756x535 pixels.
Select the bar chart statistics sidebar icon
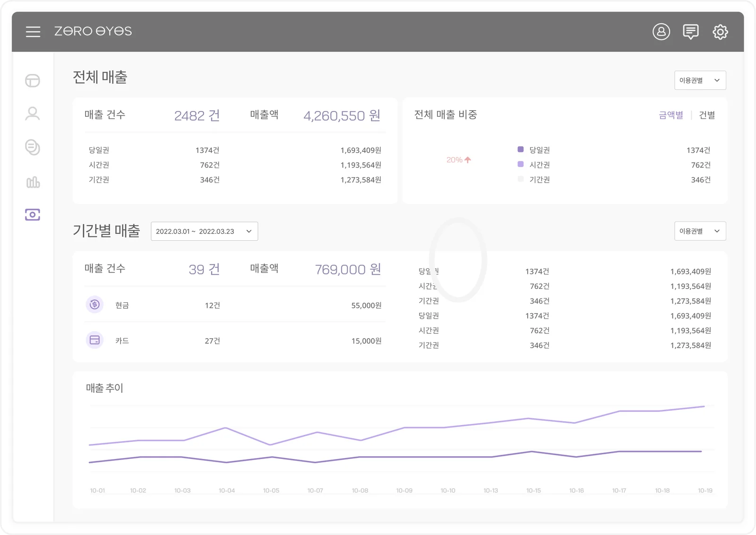pos(33,182)
